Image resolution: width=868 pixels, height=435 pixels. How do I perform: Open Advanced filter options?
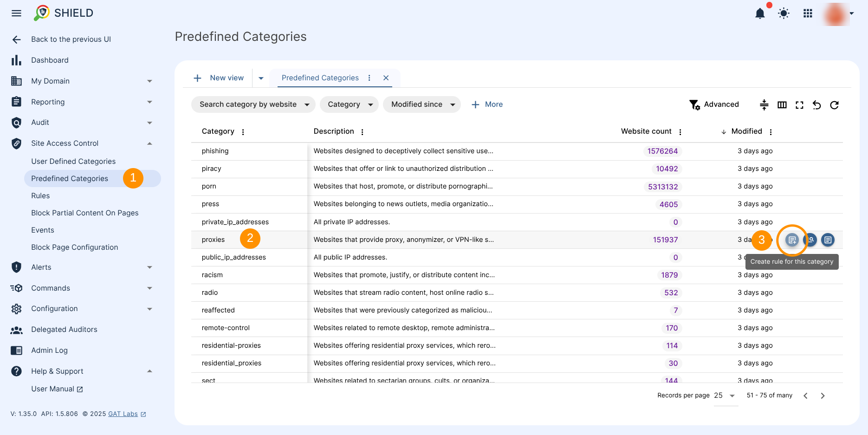pos(714,104)
